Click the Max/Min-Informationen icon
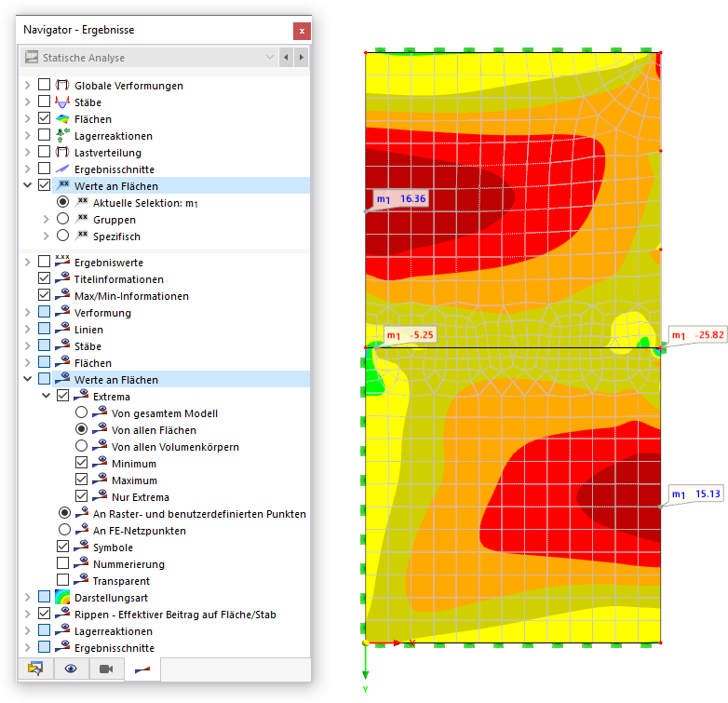 coord(62,295)
